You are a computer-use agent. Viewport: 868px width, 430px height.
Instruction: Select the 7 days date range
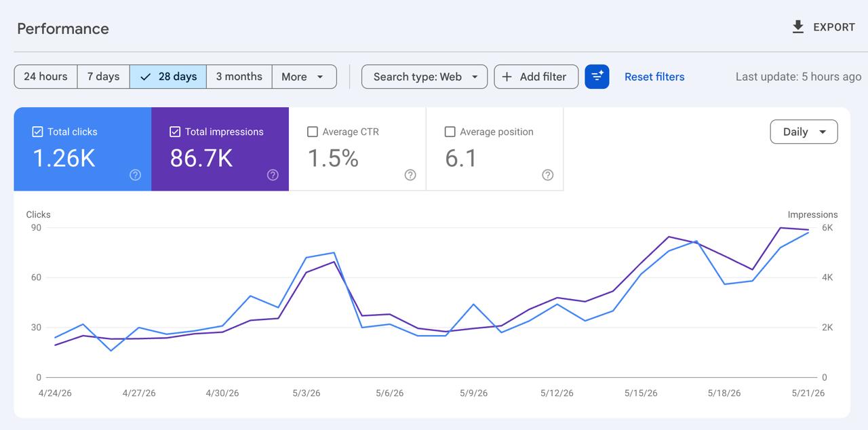pyautogui.click(x=103, y=77)
